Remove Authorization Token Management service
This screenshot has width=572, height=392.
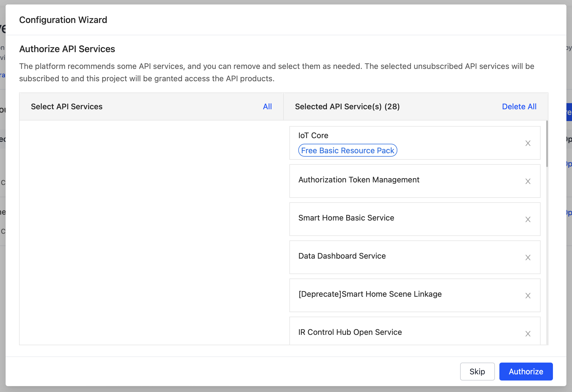[528, 181]
